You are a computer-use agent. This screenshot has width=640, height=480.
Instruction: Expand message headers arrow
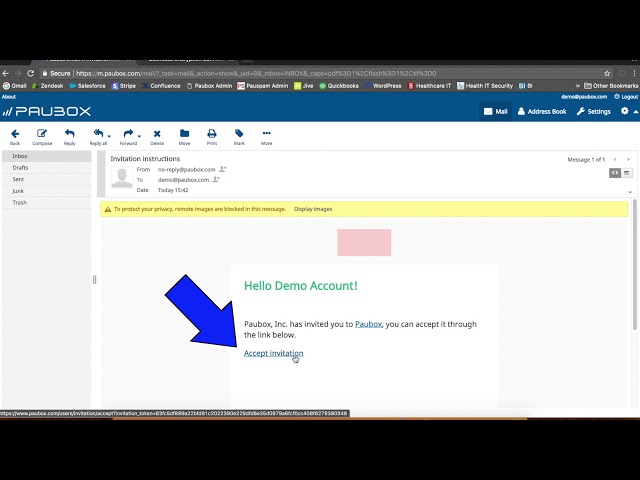point(630,192)
